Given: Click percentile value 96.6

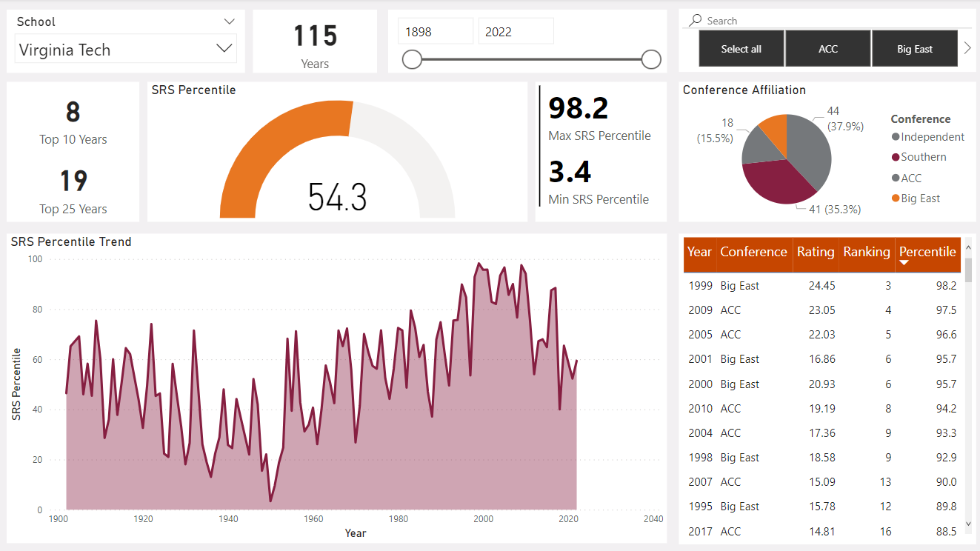Looking at the screenshot, I should 946,335.
